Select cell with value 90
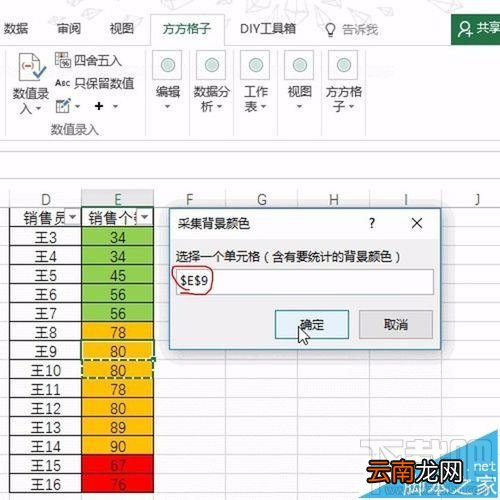The image size is (500, 500). [118, 446]
